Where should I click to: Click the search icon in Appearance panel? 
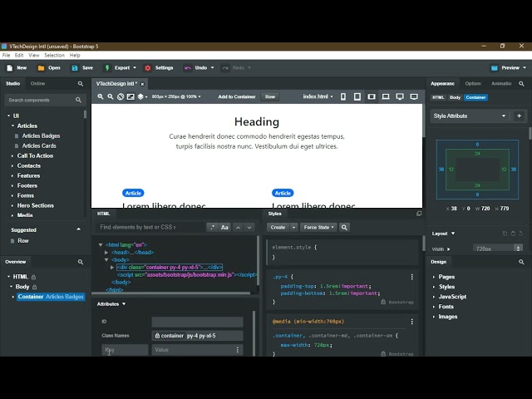pos(521,83)
